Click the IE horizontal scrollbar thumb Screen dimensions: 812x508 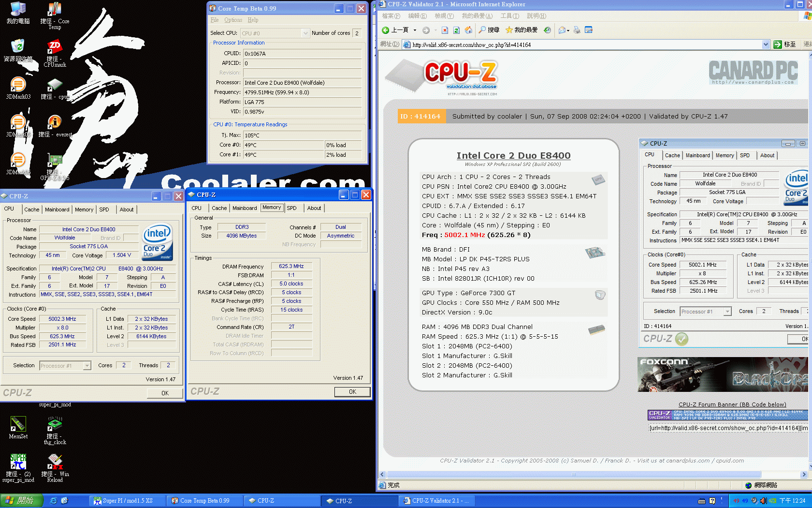coord(573,475)
